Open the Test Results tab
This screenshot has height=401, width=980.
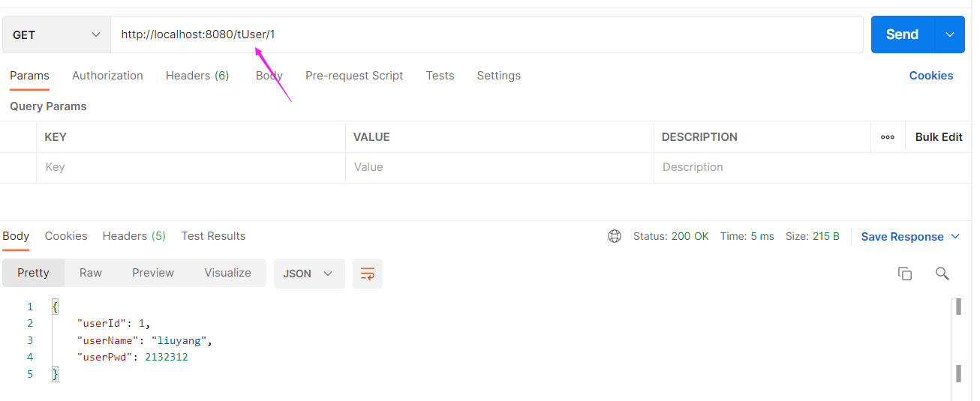[x=213, y=236]
